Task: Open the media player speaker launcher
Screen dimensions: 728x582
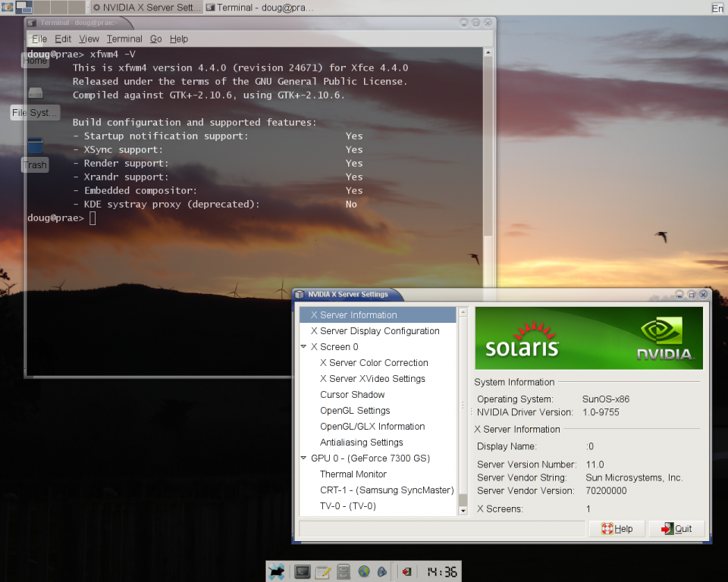Action: tap(382, 572)
